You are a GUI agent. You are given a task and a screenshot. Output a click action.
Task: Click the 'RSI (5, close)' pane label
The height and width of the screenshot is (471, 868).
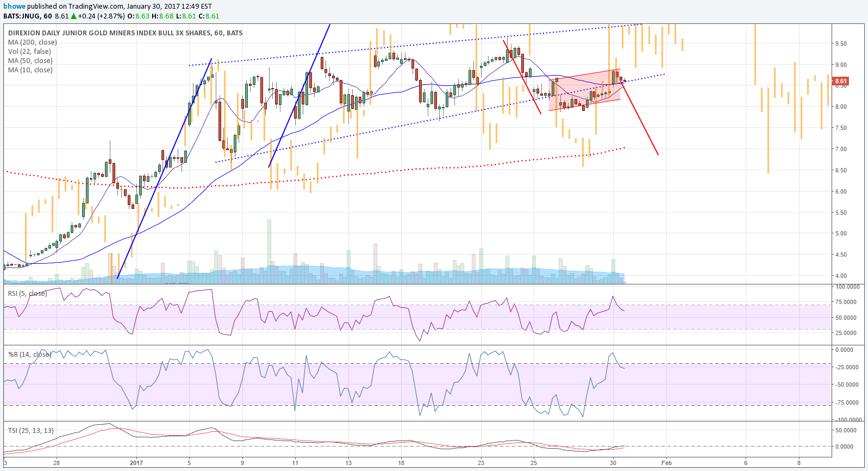point(28,294)
